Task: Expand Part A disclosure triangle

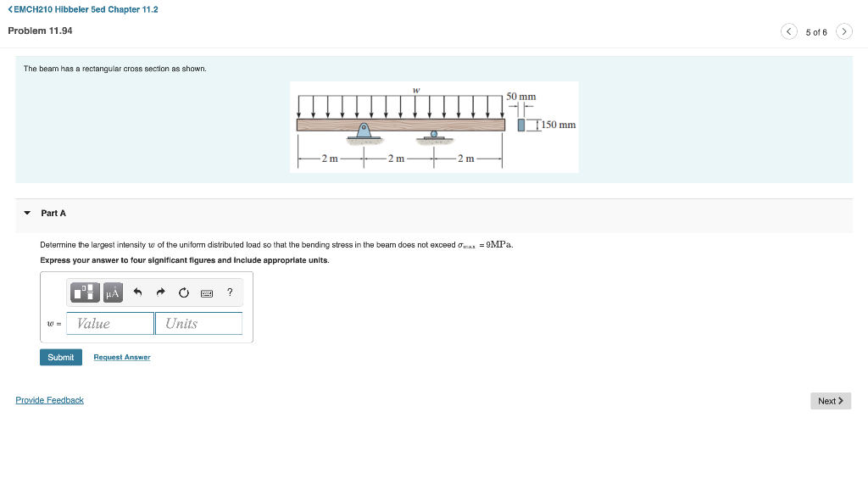Action: pos(27,213)
